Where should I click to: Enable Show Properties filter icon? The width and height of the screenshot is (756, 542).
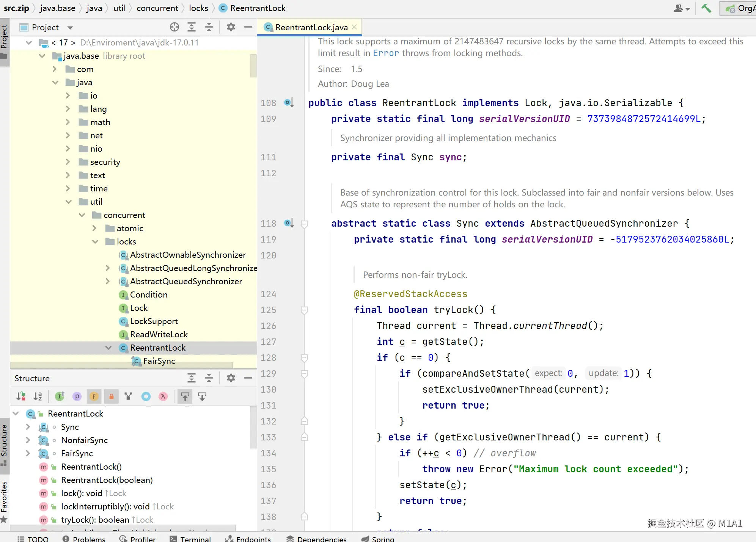coord(77,396)
